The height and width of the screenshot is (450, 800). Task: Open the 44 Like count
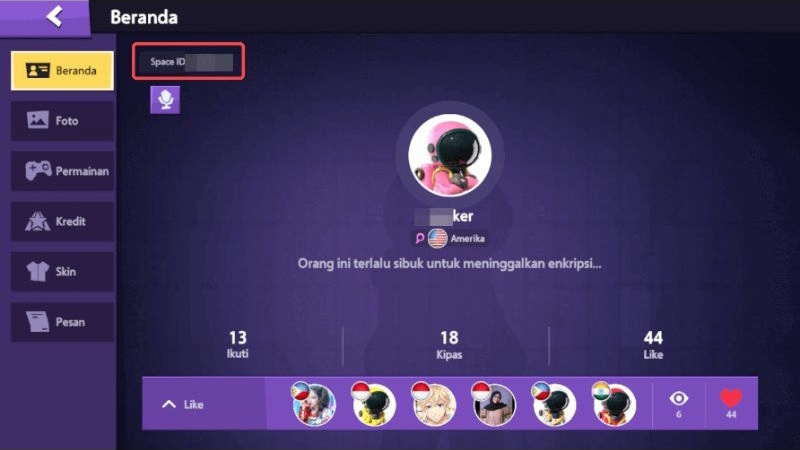click(x=653, y=344)
